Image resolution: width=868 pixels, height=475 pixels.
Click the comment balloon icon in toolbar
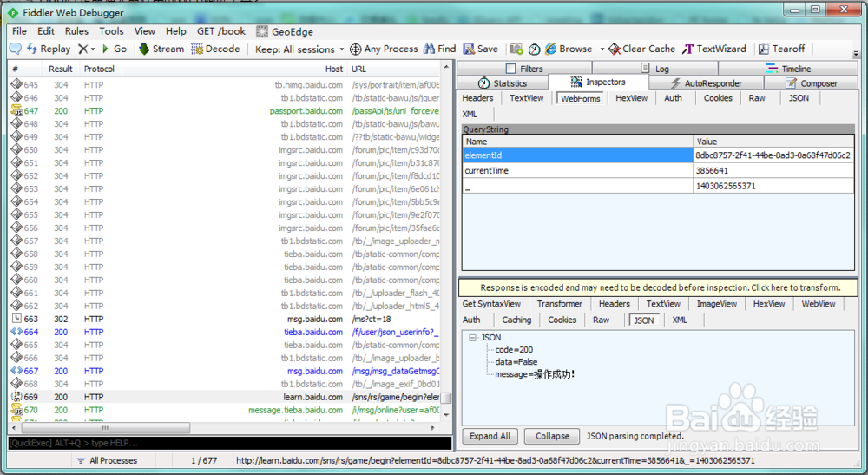[16, 49]
